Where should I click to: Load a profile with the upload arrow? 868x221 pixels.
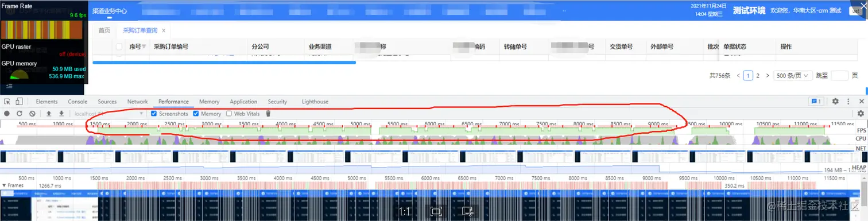point(49,114)
